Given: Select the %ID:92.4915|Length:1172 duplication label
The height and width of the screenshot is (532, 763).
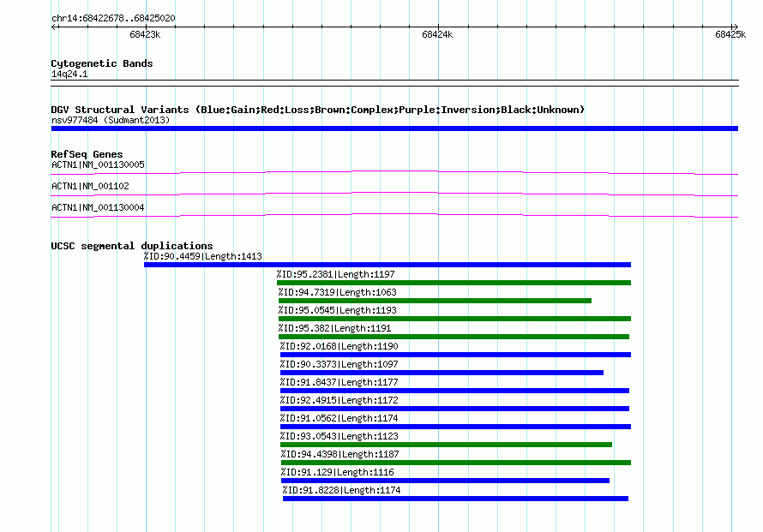Looking at the screenshot, I should click(339, 400).
